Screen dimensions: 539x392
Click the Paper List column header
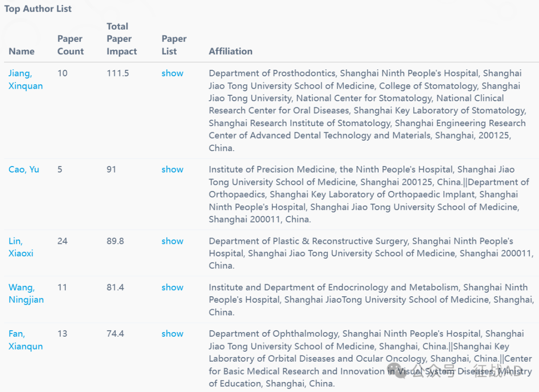point(174,45)
